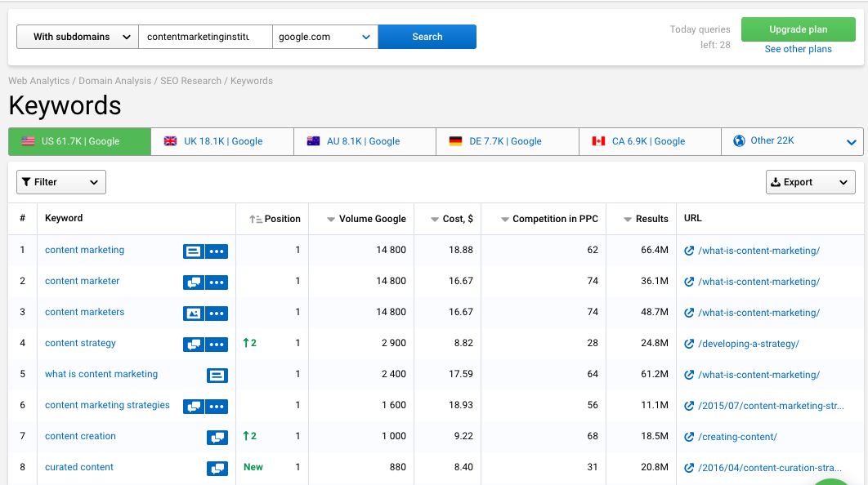
Task: Click snippet icon for 'what is content marketing'
Action: click(x=217, y=376)
